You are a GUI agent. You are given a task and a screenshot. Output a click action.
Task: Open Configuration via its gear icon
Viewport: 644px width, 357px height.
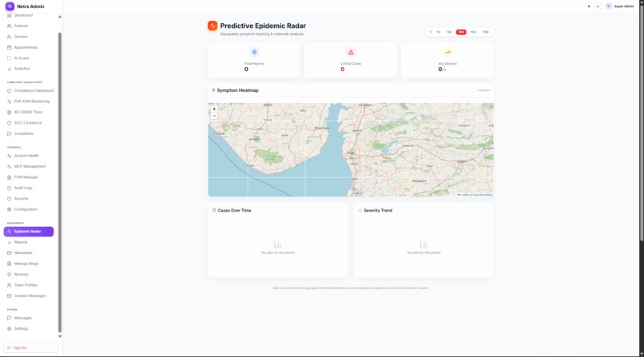coord(9,209)
